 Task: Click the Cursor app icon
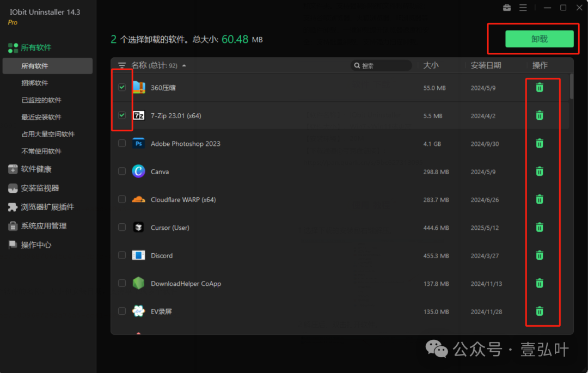point(138,227)
